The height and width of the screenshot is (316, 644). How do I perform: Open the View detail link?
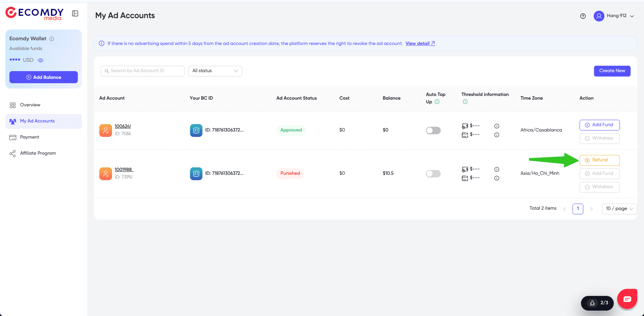[418, 43]
